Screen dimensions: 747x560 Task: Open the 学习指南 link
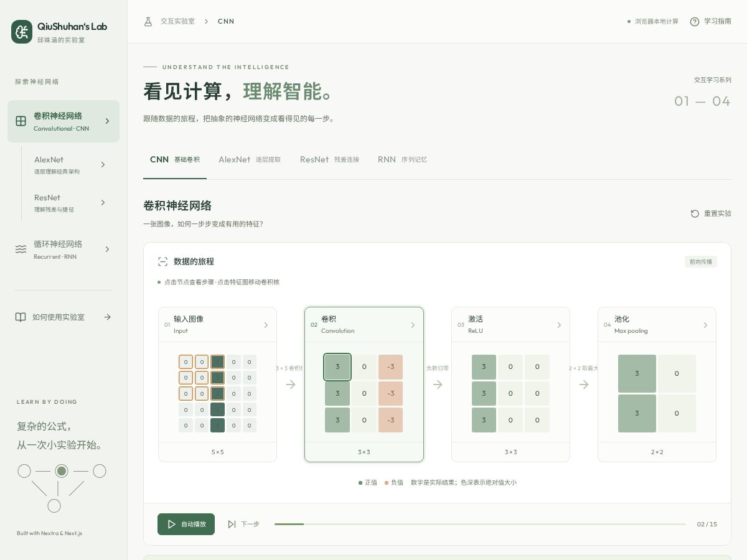pos(710,22)
